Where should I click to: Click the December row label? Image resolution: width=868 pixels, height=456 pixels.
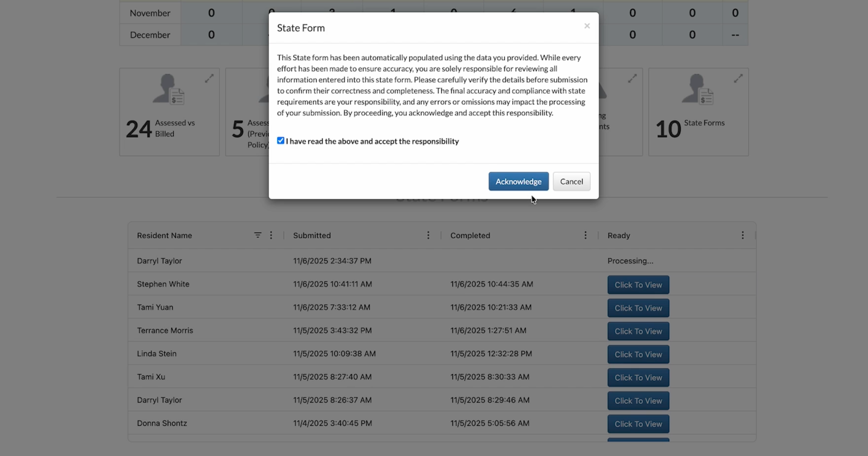pyautogui.click(x=150, y=35)
